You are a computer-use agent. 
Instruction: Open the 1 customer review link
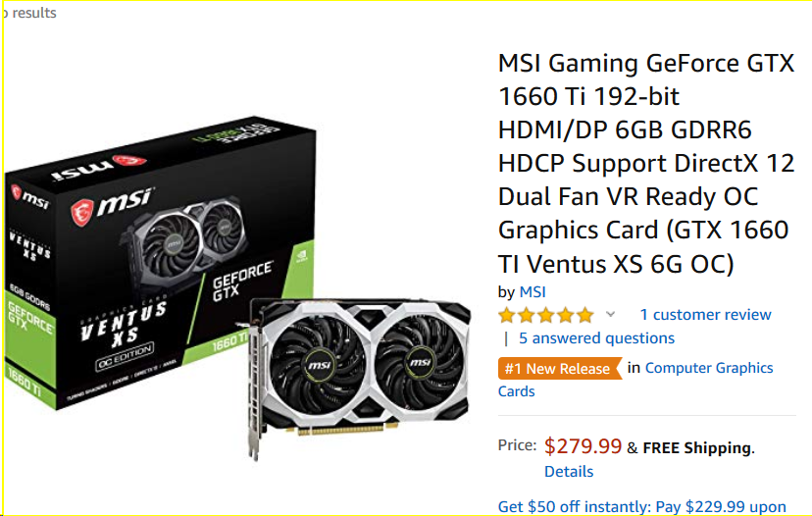[705, 315]
